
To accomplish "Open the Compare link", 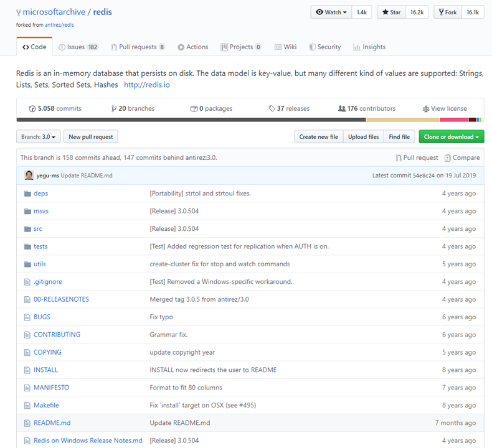I will [462, 157].
